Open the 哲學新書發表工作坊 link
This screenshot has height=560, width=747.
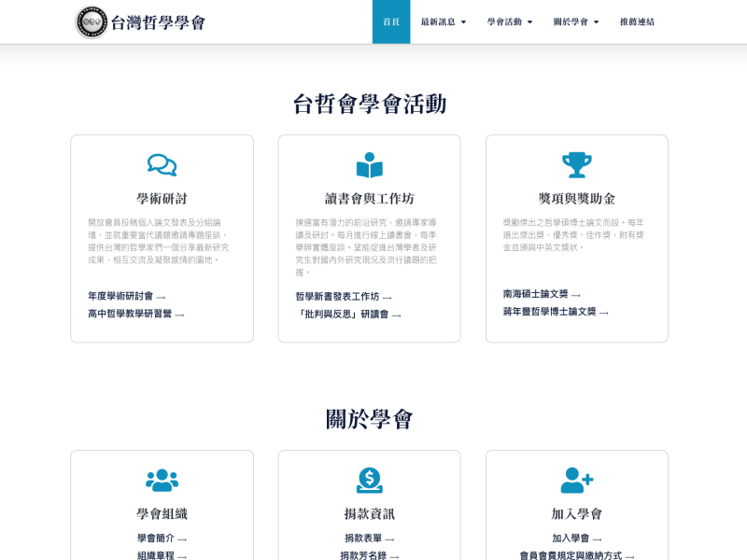point(337,297)
